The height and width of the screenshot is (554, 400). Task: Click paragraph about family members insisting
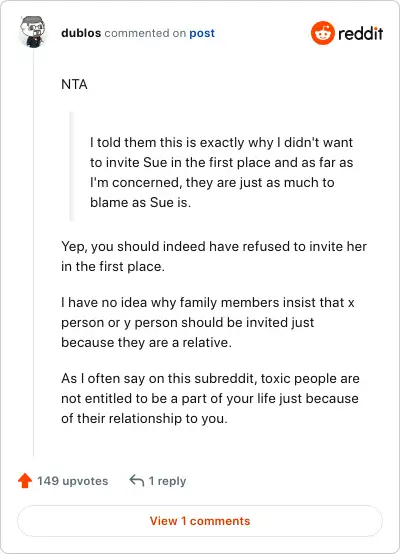click(x=208, y=323)
